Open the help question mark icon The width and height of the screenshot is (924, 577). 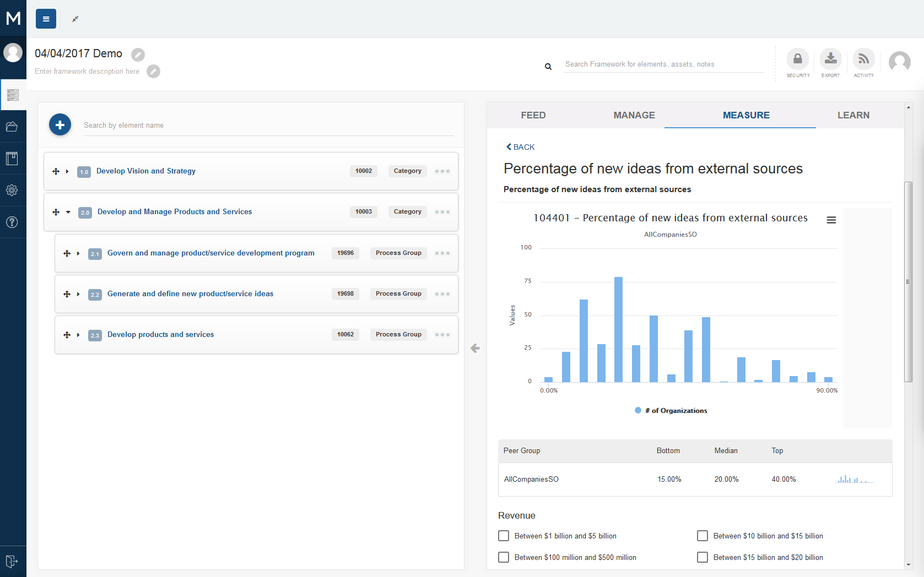pos(12,222)
